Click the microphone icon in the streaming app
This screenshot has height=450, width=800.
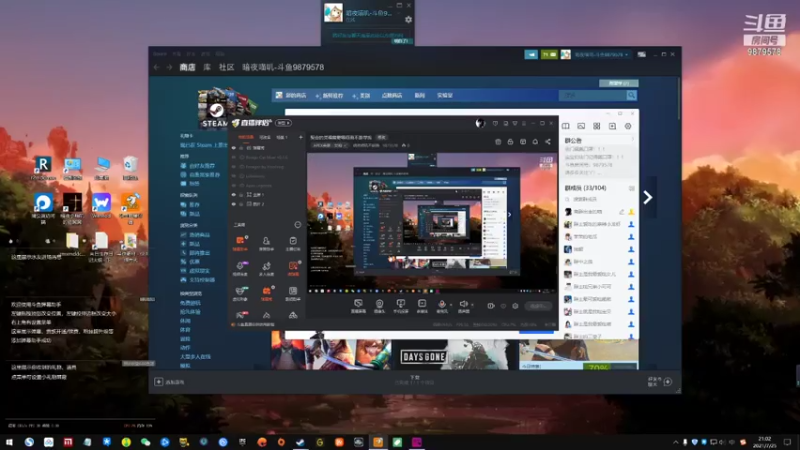pyautogui.click(x=442, y=305)
